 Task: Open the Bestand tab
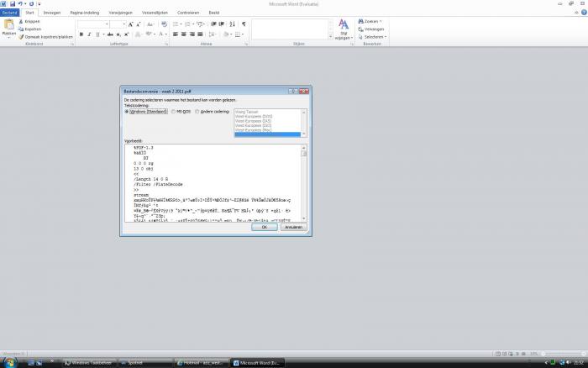coord(9,13)
